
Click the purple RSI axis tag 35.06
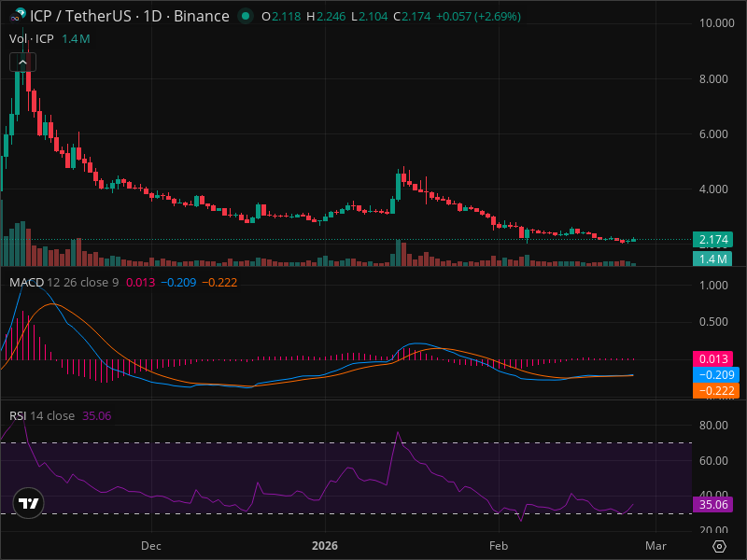[712, 505]
